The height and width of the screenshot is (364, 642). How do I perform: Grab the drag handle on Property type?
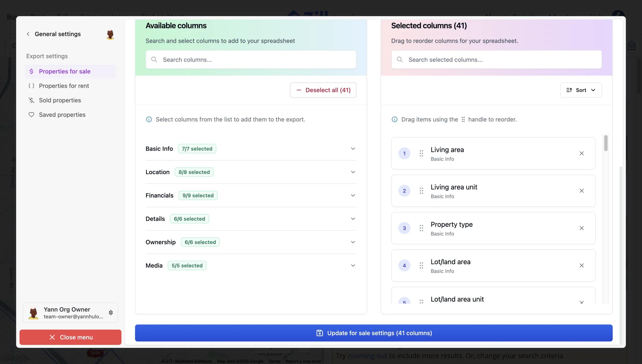(x=421, y=228)
